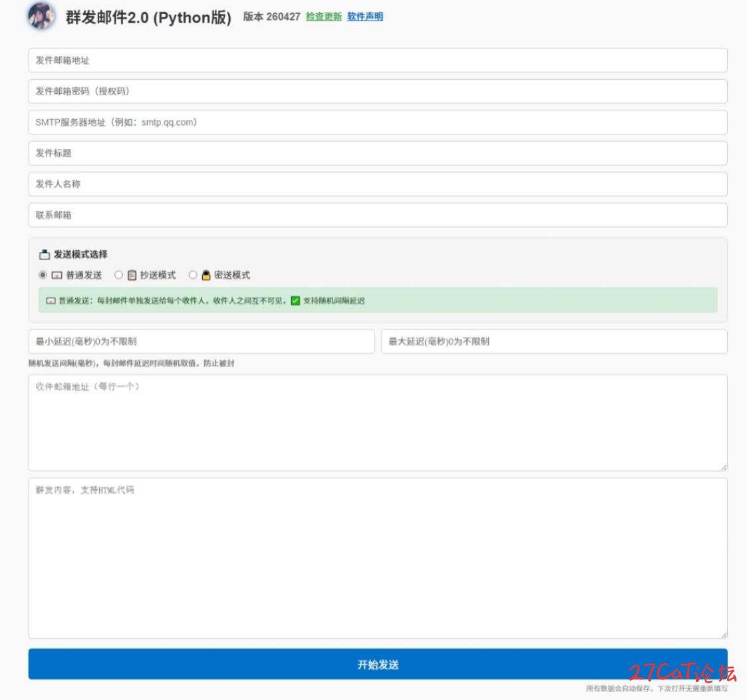Enable the 密送模式 radio option
Viewport: 747px width, 700px height.
tap(193, 275)
